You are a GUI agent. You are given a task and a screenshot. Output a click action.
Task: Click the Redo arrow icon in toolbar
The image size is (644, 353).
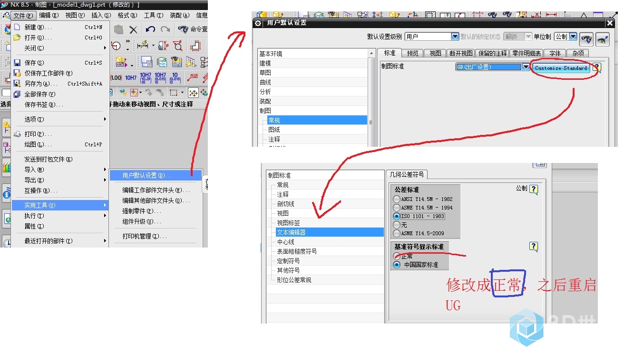165,29
